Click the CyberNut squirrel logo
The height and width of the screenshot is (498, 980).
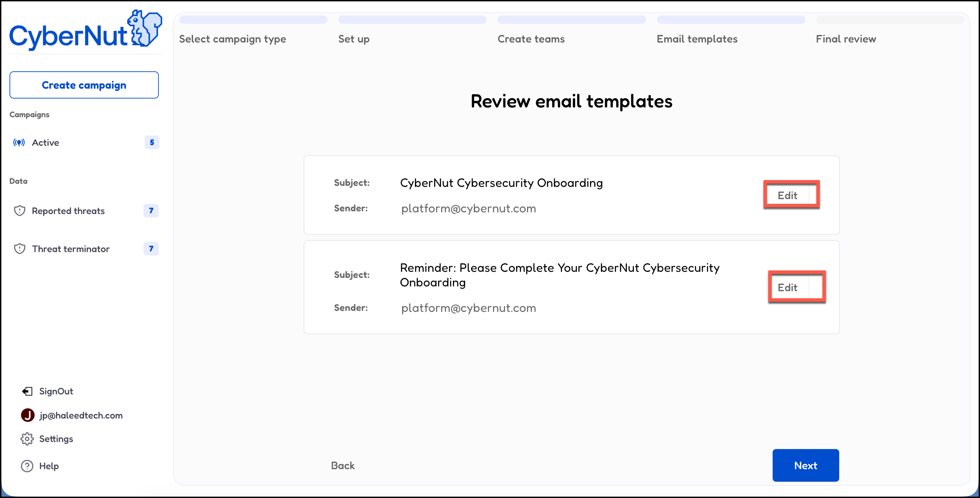[x=145, y=28]
